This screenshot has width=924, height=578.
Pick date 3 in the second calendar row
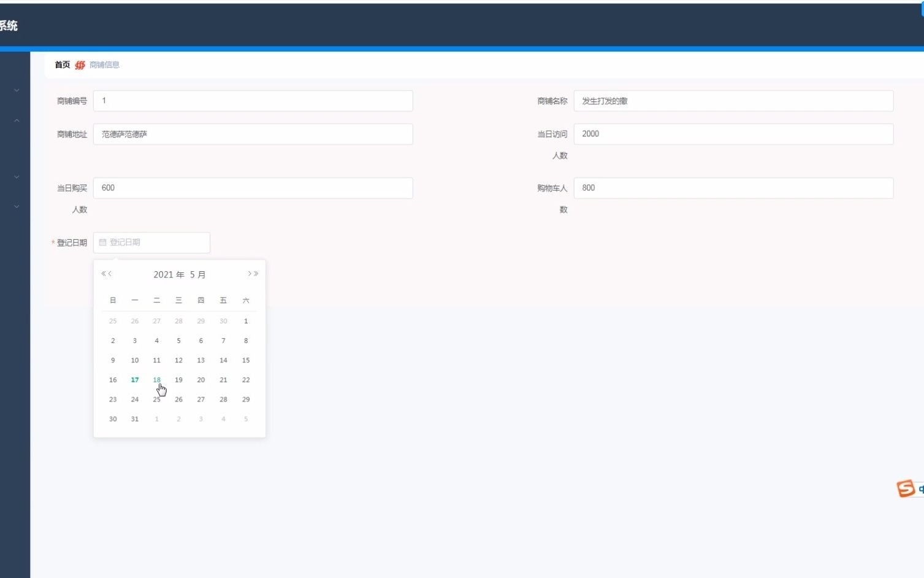click(135, 341)
